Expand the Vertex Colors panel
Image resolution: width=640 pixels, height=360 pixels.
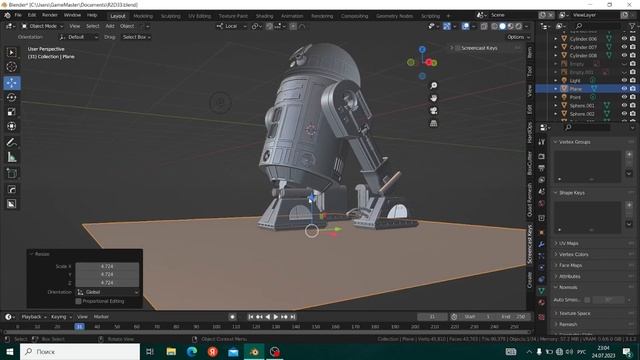coord(573,254)
